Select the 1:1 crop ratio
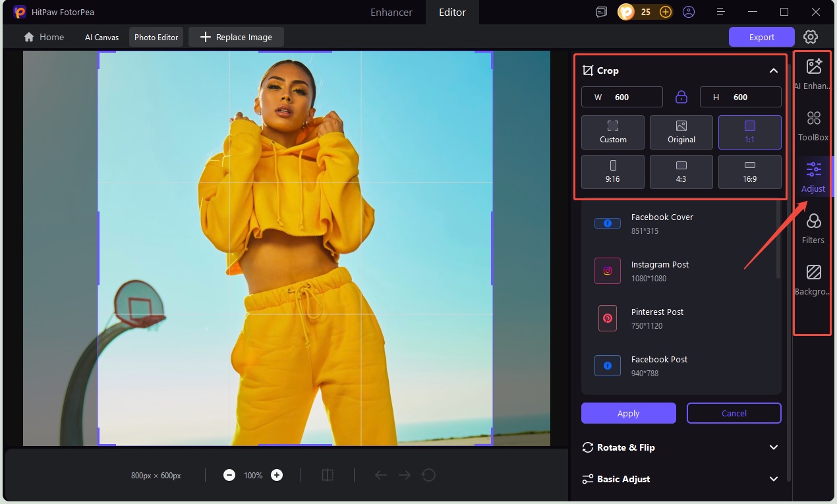Viewport: 837px width, 504px height. pyautogui.click(x=749, y=132)
